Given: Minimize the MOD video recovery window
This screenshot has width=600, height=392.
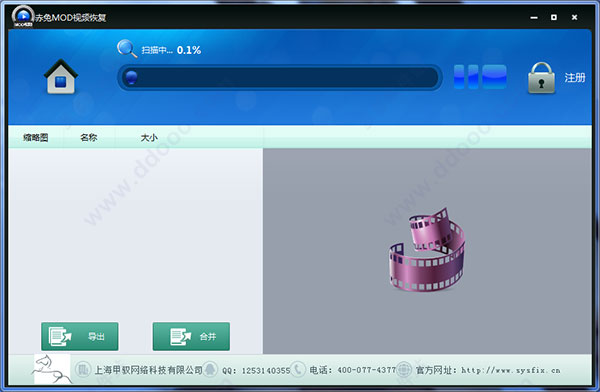Looking at the screenshot, I should tap(534, 18).
